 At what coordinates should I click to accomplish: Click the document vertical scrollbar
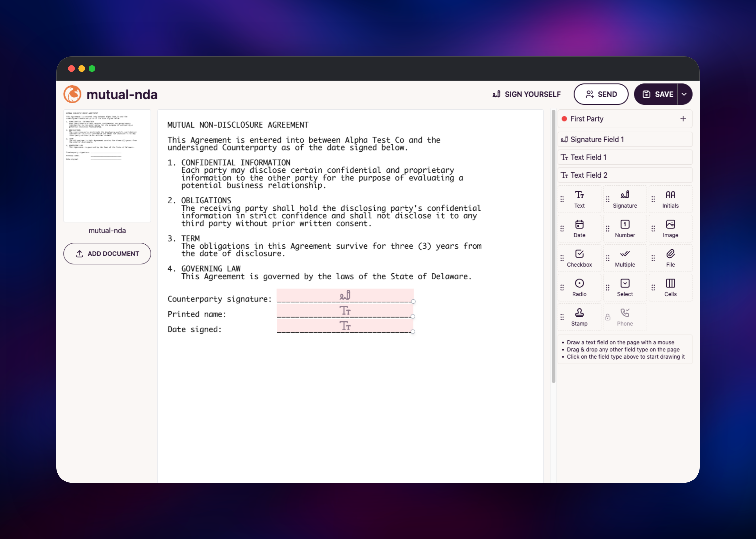(553, 246)
